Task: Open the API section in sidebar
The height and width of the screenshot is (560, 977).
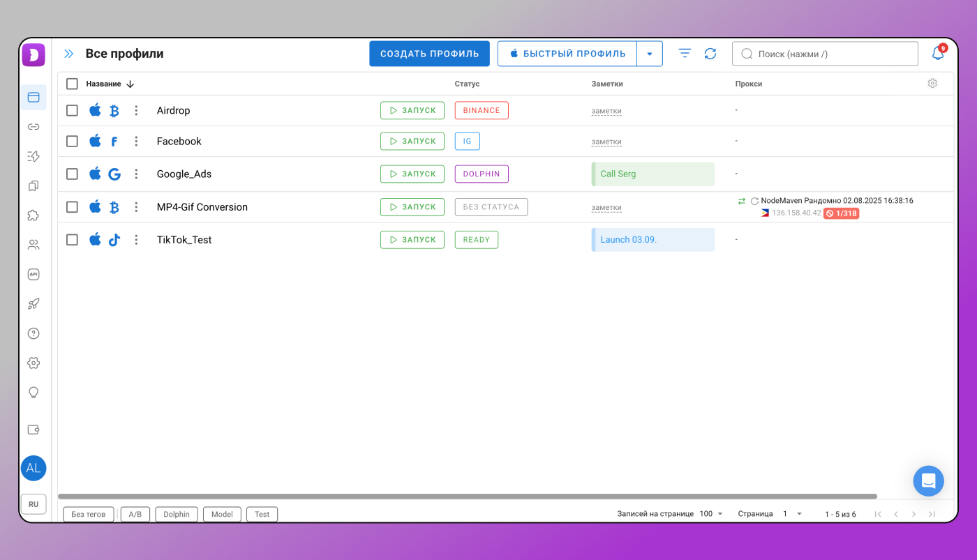Action: 33,275
